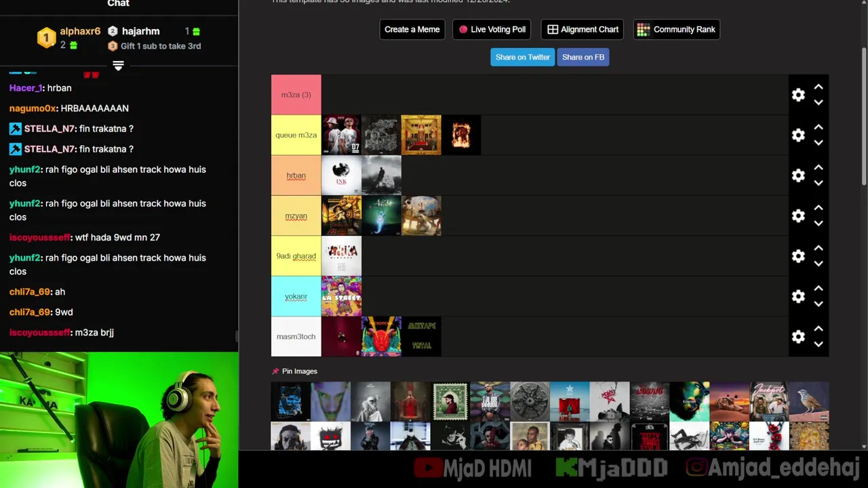Open alphaxr6 top gifter badge
868x488 pixels.
(x=46, y=38)
